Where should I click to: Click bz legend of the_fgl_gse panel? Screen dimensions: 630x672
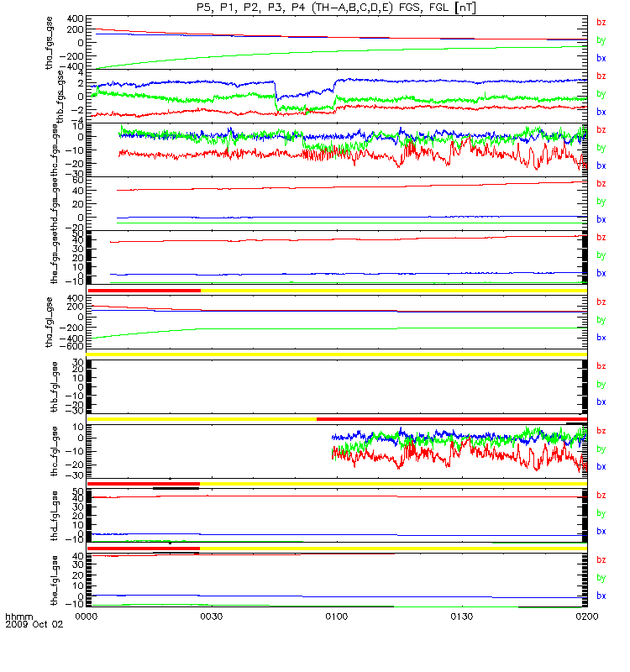[601, 560]
